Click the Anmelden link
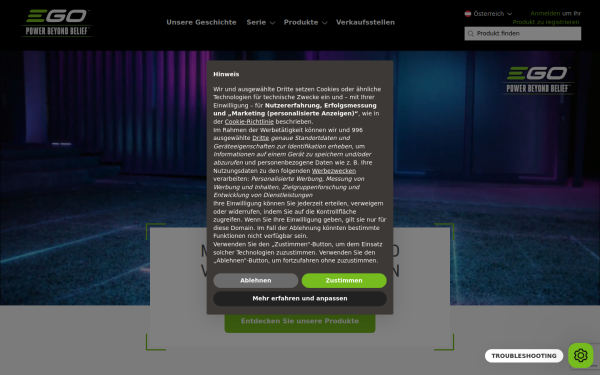Screen dimensions: 600x375 [x=545, y=13]
